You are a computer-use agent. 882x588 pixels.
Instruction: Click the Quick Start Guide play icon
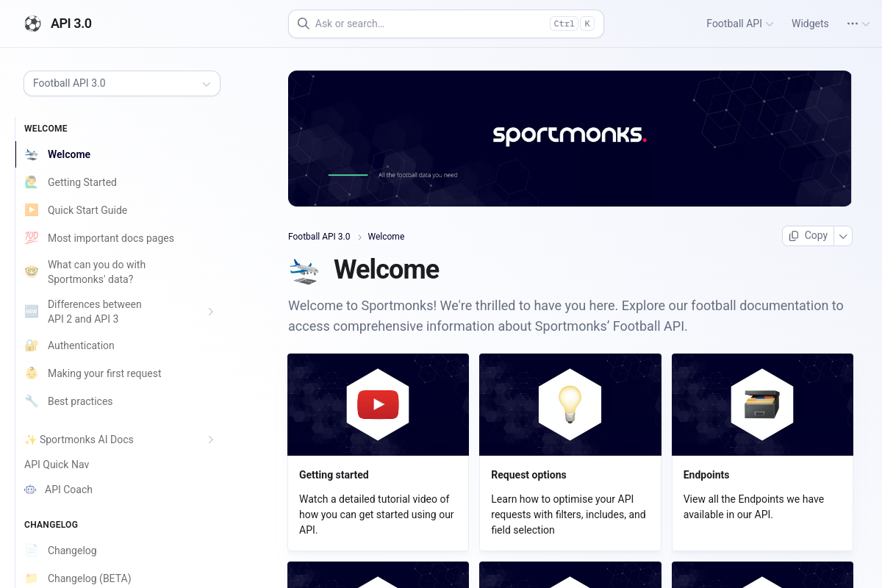[31, 210]
